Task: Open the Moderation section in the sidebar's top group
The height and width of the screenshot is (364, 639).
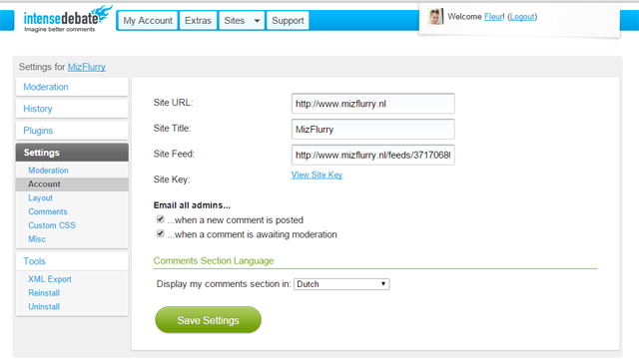Action: click(x=72, y=87)
